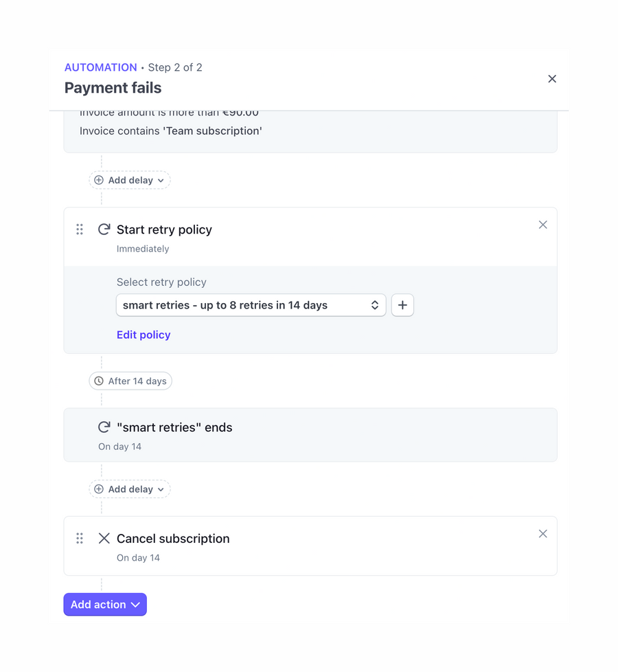Remove the Cancel subscription action
Image resolution: width=618 pixels, height=672 pixels.
pos(542,534)
